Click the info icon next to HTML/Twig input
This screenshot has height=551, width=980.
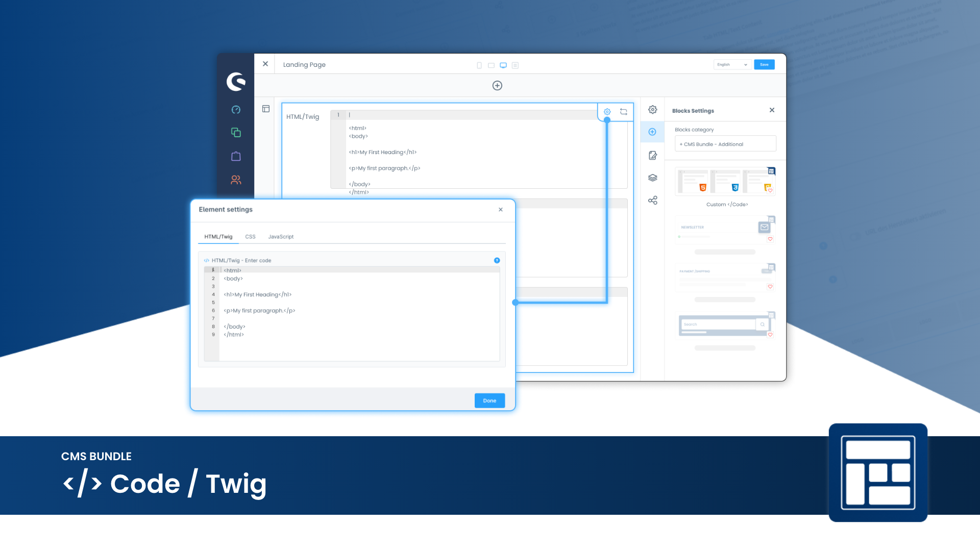tap(496, 260)
